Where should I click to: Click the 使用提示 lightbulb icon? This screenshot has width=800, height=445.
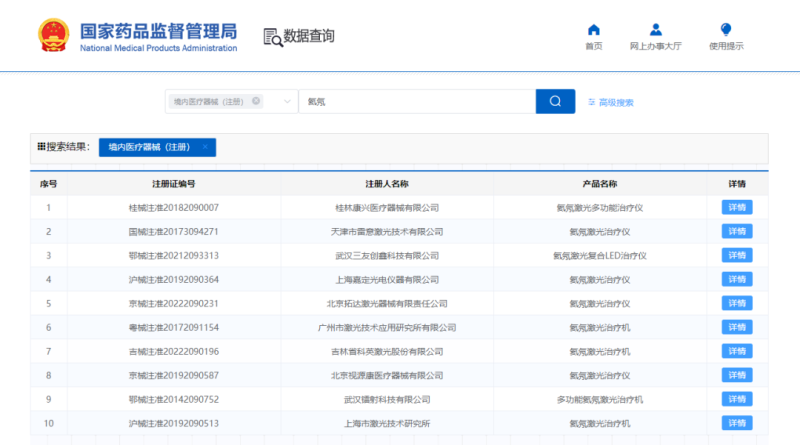[726, 30]
